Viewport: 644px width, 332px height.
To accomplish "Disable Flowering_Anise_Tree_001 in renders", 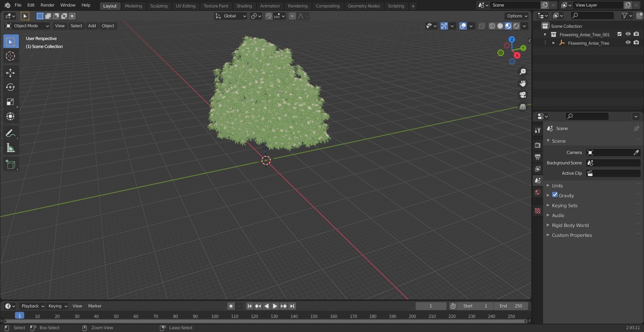I will (636, 34).
